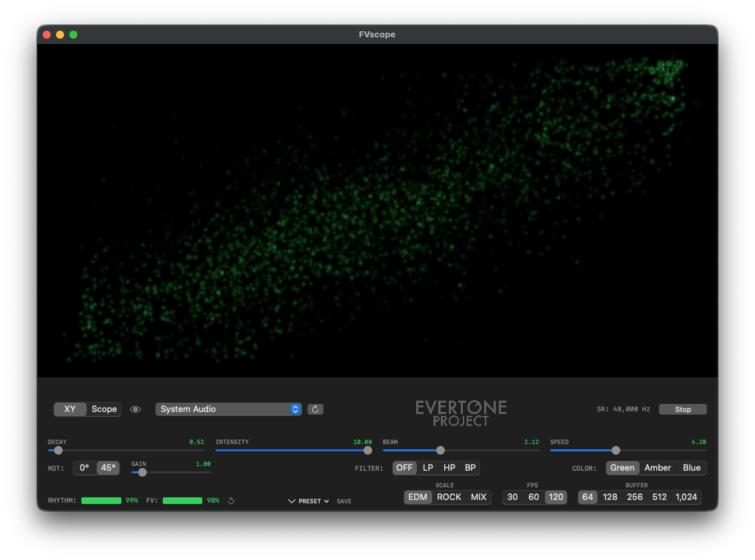Click the reset arrow beside FV meter
Screen dimensions: 755x560
(231, 501)
